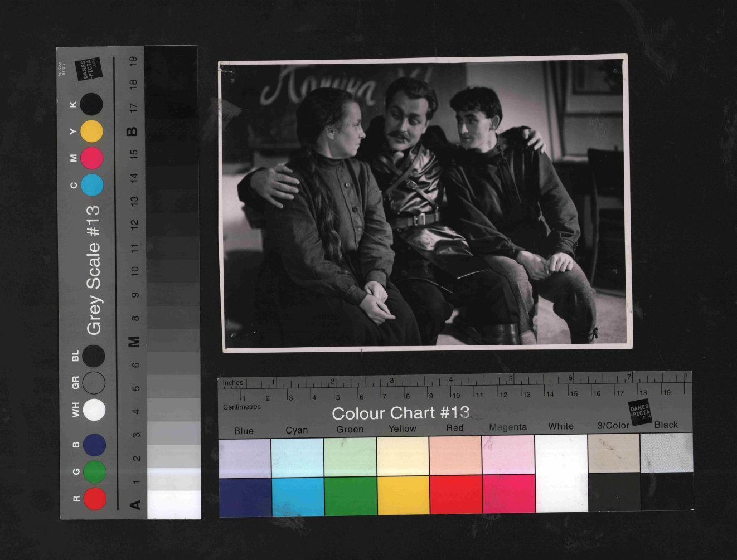Select the saturated yellow patch under Yellow
737x560 pixels.
403,495
